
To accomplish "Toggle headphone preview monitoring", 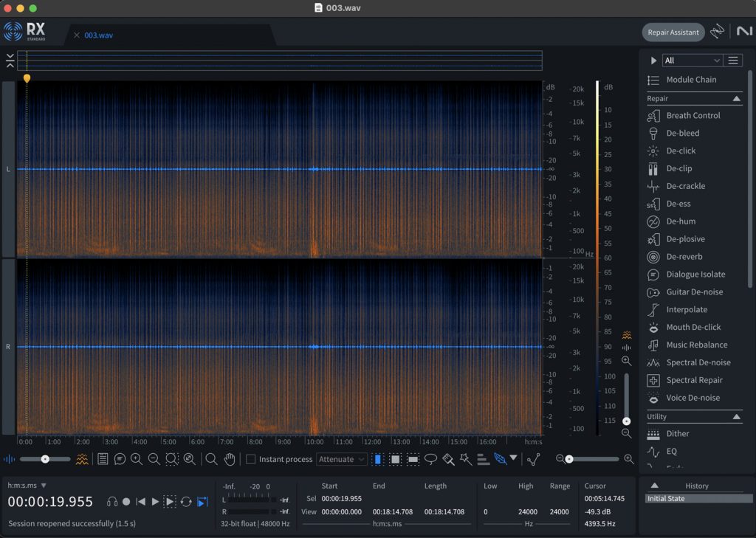I will click(x=112, y=501).
